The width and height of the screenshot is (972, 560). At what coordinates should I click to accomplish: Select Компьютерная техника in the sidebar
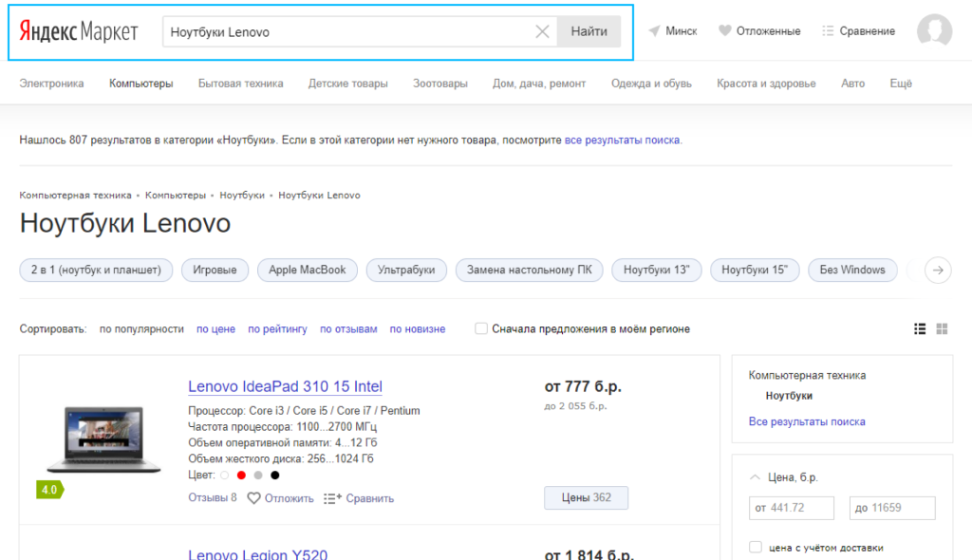807,375
